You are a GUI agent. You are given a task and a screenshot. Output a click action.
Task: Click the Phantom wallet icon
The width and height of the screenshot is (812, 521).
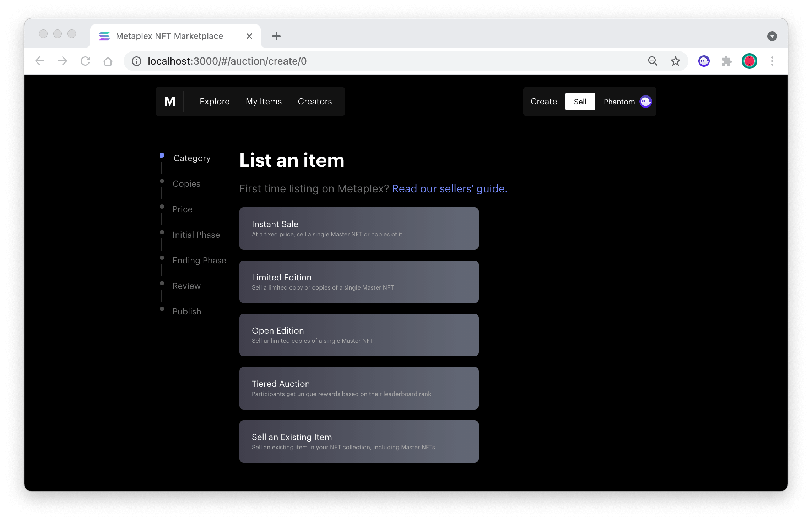[x=646, y=101]
